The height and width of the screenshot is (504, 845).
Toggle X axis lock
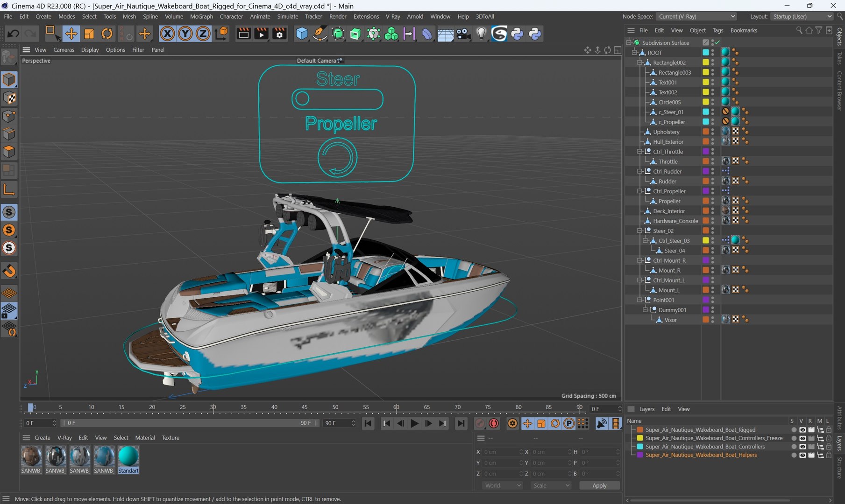(x=167, y=34)
